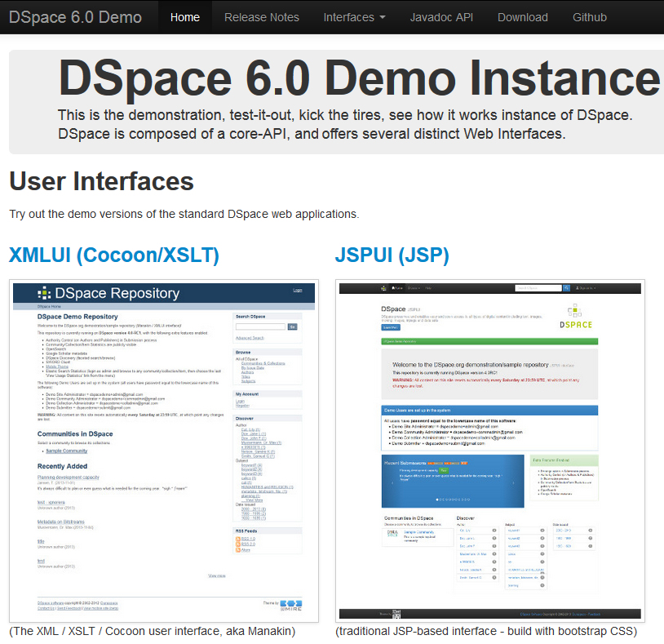Screen dimensions: 664x644
Task: Follow the XMLUI (Cocoon/XSLT) heading link
Action: pyautogui.click(x=114, y=255)
